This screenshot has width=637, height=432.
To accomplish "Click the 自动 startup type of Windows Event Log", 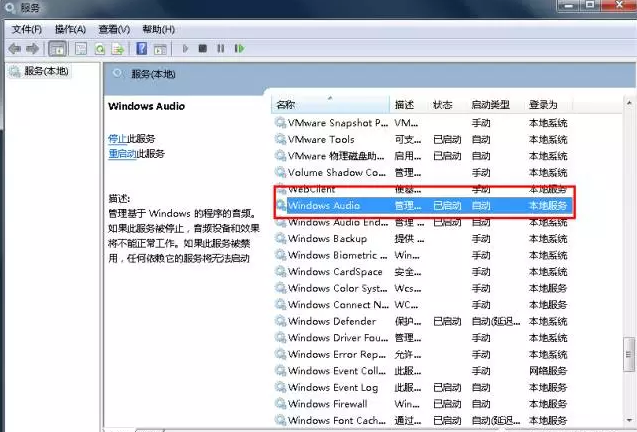I will coord(481,387).
